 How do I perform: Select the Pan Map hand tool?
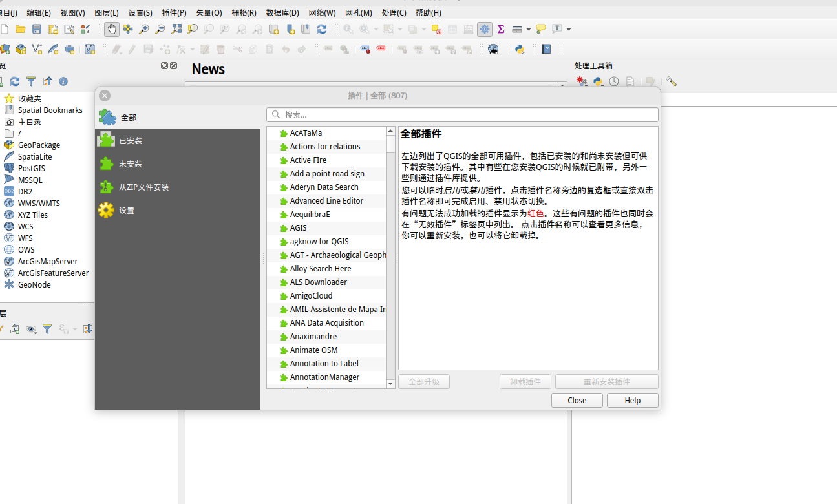pyautogui.click(x=112, y=29)
